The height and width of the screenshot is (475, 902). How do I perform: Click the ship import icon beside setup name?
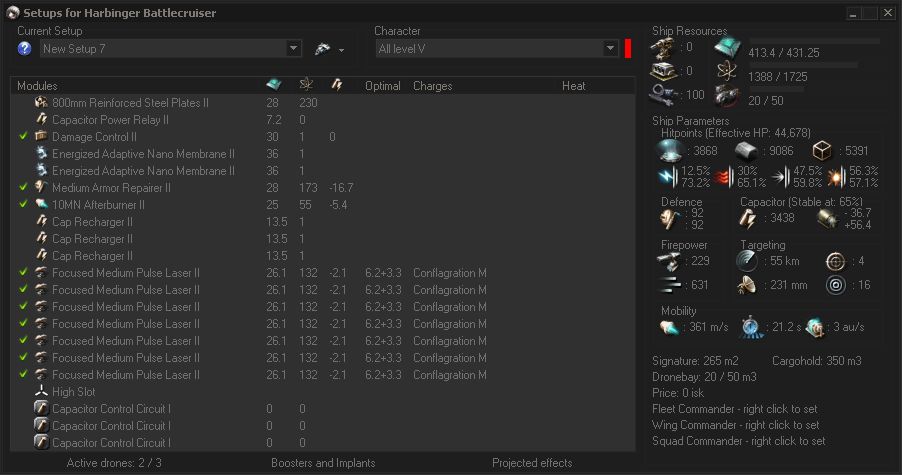point(323,49)
